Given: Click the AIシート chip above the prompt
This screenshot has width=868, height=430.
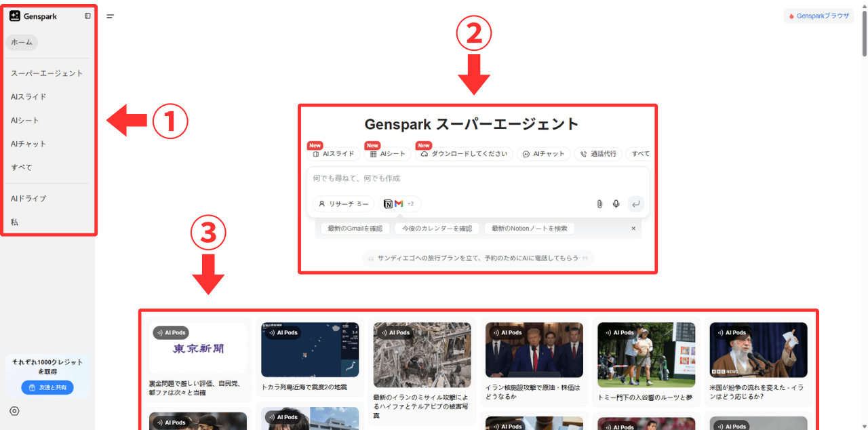Looking at the screenshot, I should tap(388, 154).
